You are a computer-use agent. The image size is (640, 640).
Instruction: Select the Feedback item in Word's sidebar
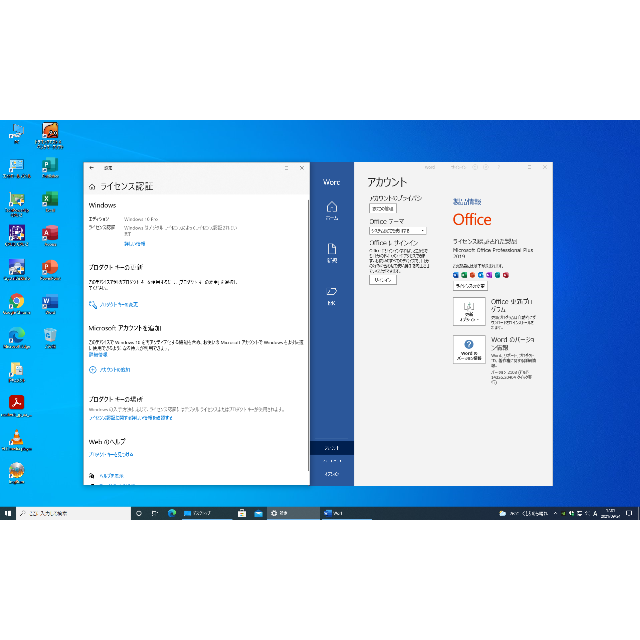(332, 461)
